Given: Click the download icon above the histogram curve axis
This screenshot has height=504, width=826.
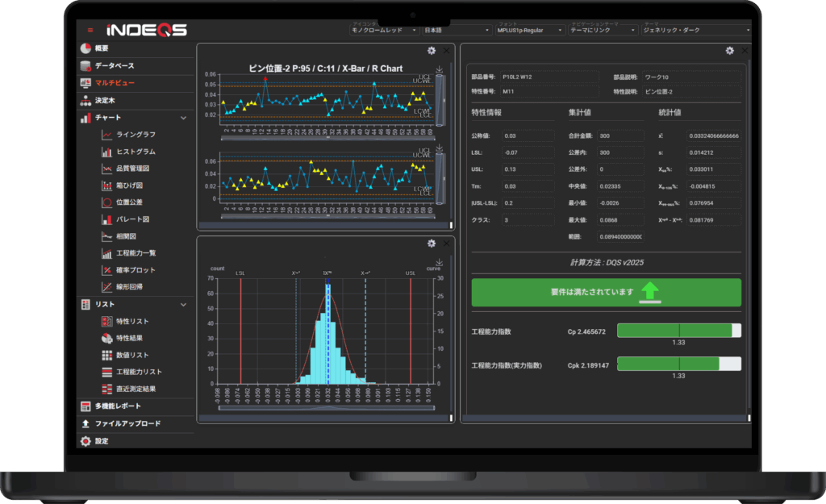Looking at the screenshot, I should 438,263.
